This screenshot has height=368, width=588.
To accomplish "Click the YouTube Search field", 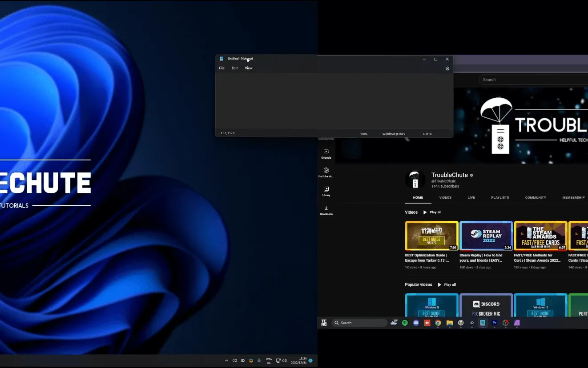I will [533, 80].
